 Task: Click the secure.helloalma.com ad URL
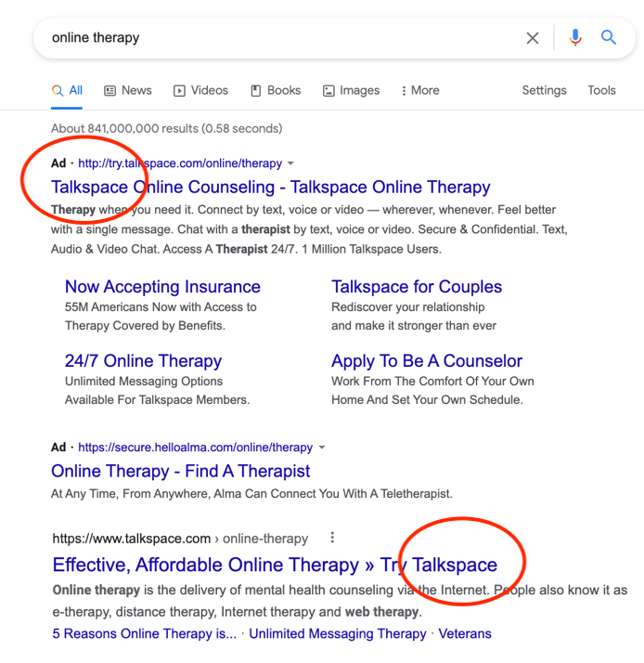195,448
